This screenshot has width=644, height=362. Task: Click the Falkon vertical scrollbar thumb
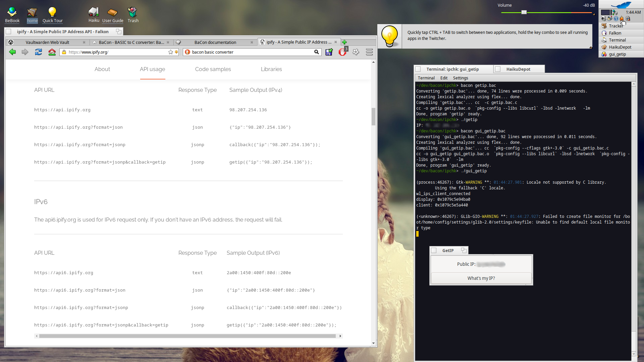[x=373, y=116]
